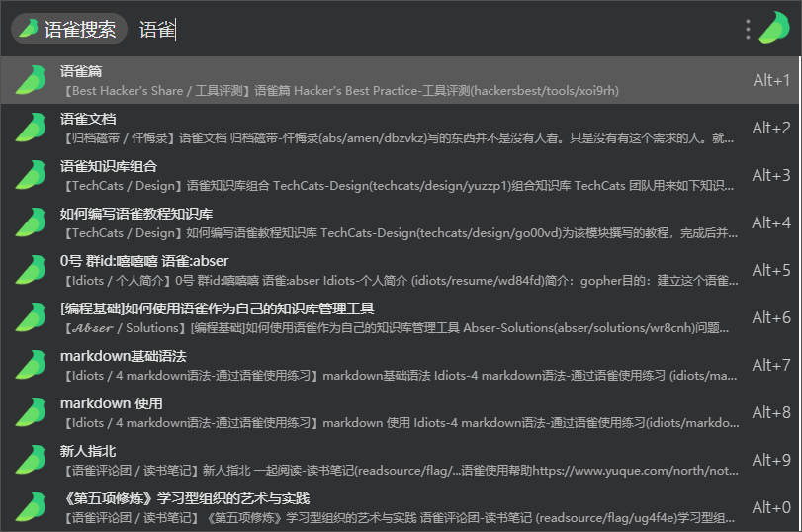Click the Yuque icon beside markdown 使用
Viewport: 802px width, 532px height.
point(31,412)
